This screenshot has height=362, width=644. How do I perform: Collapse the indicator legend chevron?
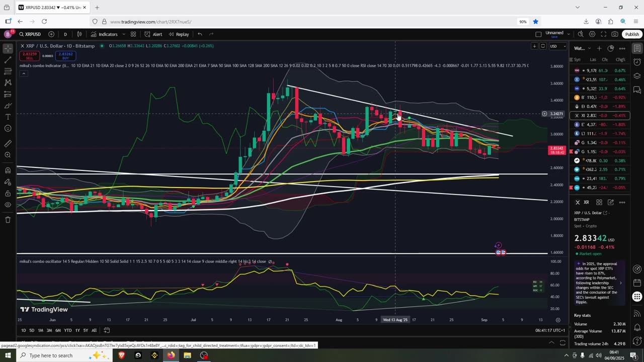23,73
